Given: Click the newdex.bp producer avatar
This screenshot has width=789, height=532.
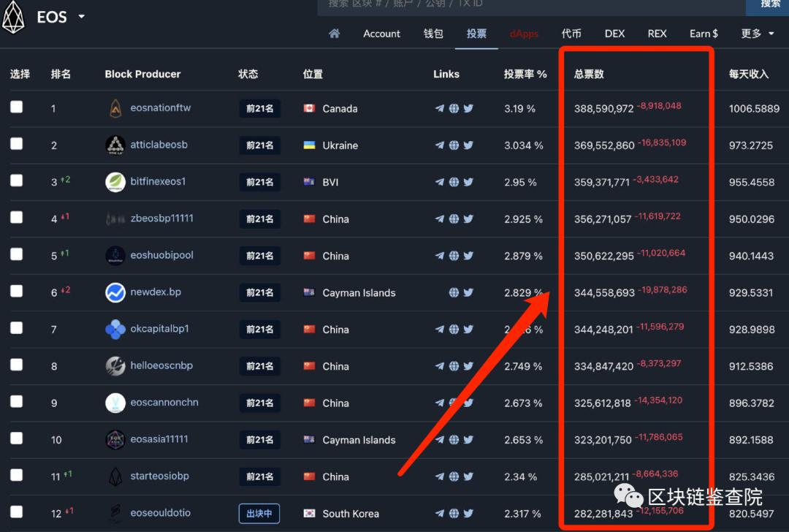Looking at the screenshot, I should pyautogui.click(x=115, y=292).
